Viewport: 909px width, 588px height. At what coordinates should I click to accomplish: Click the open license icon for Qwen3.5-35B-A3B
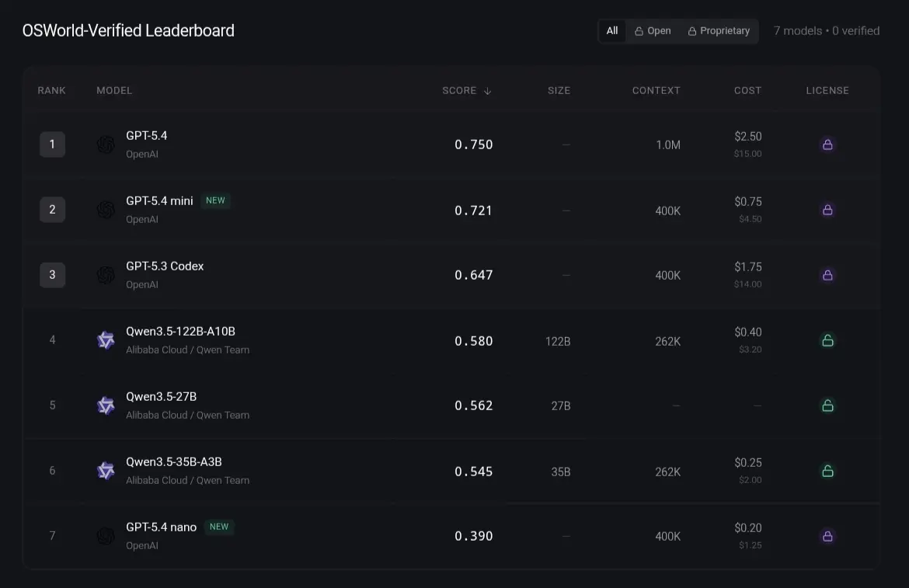tap(827, 471)
